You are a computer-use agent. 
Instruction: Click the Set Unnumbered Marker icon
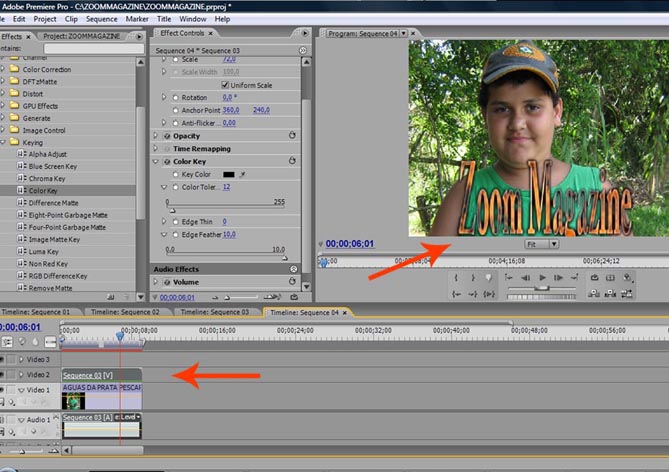point(489,277)
